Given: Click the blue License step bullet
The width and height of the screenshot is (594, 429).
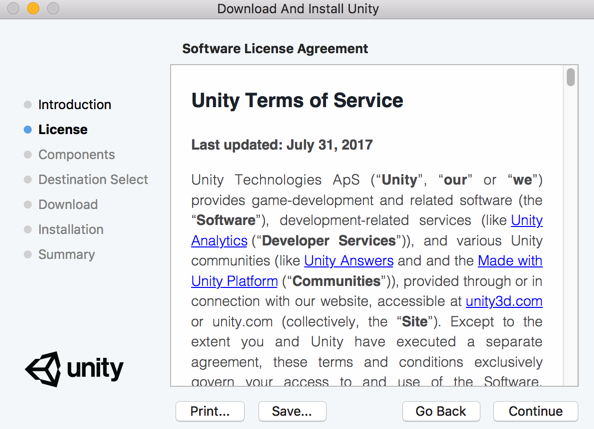Looking at the screenshot, I should (28, 130).
